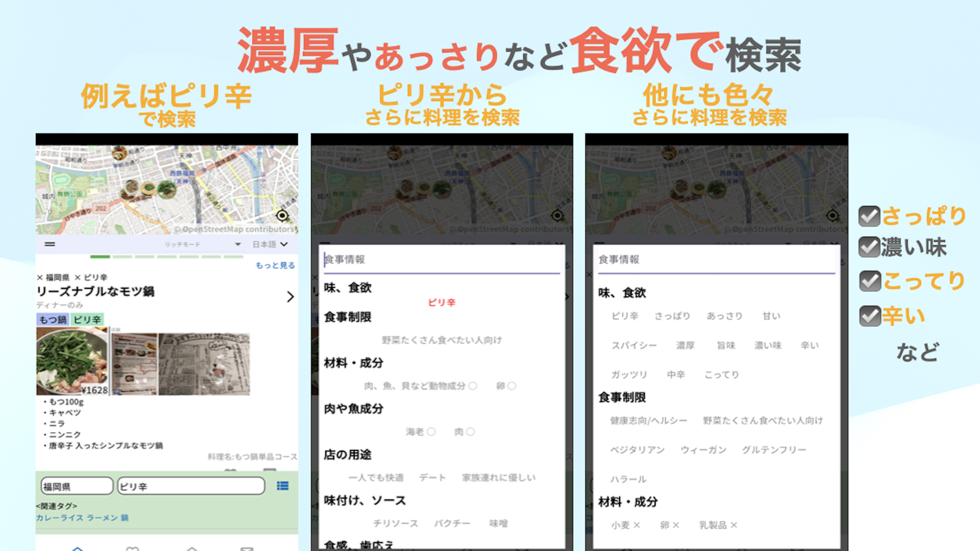Click the カレーライス related tag link
The image size is (980, 551).
click(x=60, y=518)
